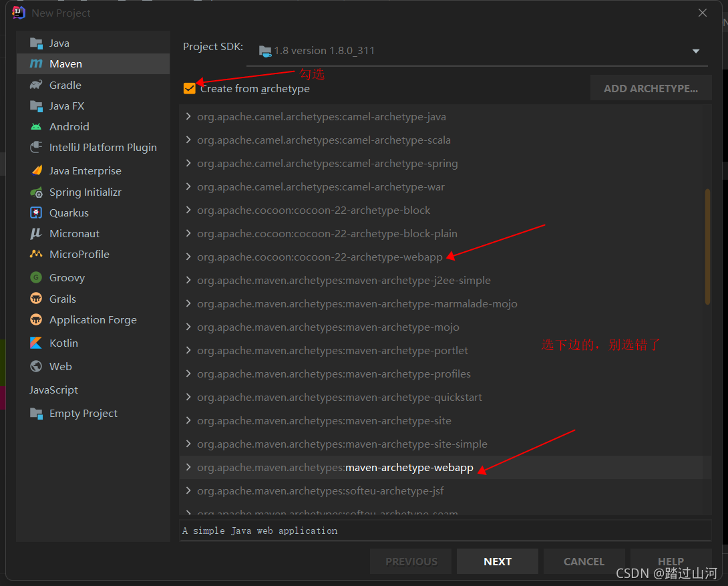Close the New Project dialog
The image size is (728, 586).
point(703,13)
